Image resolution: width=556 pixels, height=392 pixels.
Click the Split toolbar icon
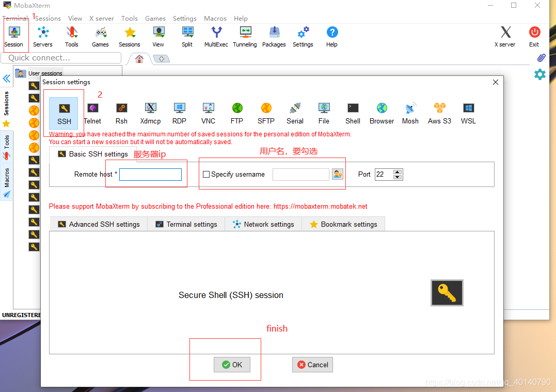187,37
